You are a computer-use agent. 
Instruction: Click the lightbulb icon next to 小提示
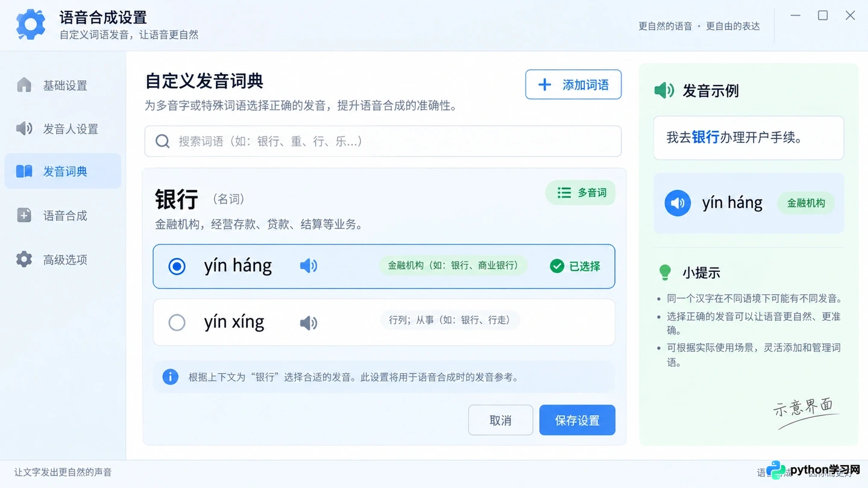point(665,272)
